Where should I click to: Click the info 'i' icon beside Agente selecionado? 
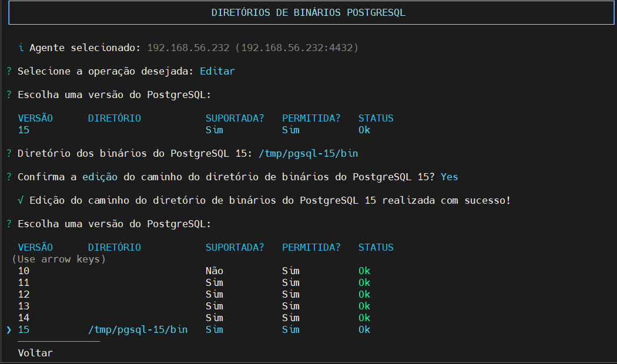pyautogui.click(x=21, y=48)
